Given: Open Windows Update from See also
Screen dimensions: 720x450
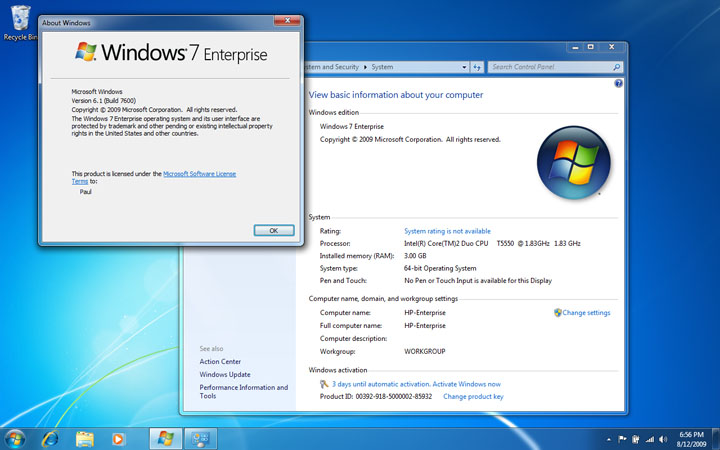Looking at the screenshot, I should click(x=225, y=375).
